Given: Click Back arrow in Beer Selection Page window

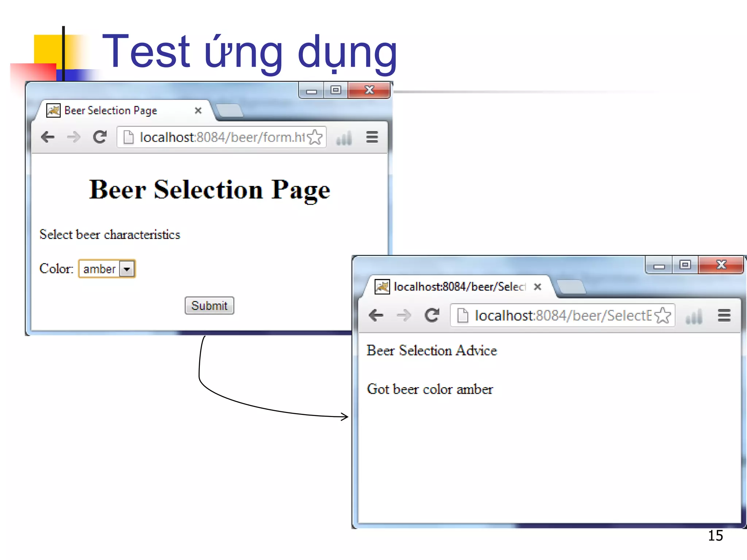Looking at the screenshot, I should (48, 137).
